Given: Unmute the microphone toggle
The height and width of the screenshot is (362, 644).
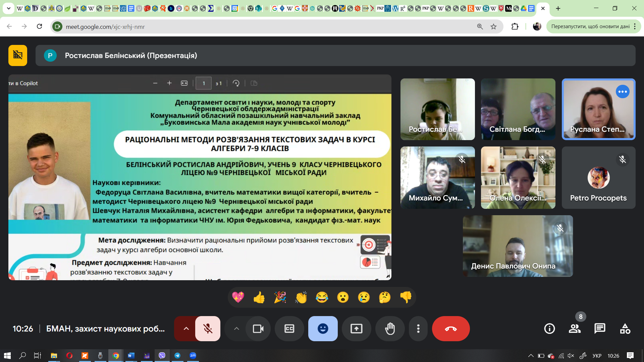Looking at the screenshot, I should pos(208,328).
